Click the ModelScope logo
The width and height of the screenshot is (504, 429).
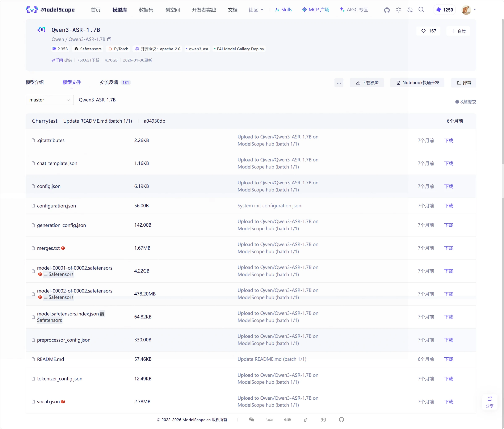pyautogui.click(x=50, y=10)
